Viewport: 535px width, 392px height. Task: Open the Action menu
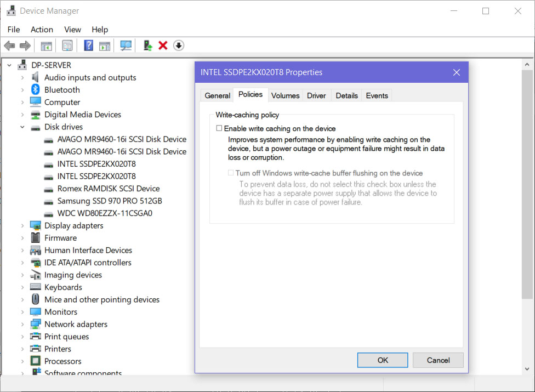point(42,30)
